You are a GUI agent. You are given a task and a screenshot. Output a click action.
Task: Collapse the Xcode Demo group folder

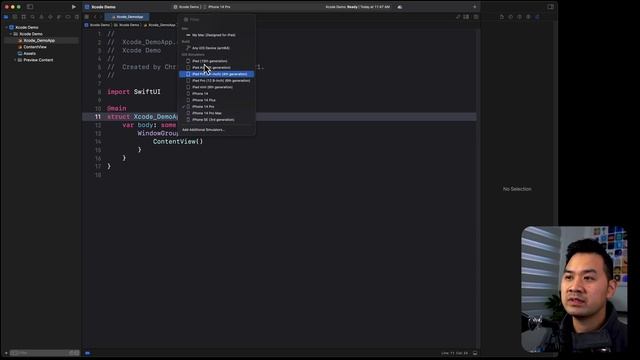pyautogui.click(x=11, y=34)
